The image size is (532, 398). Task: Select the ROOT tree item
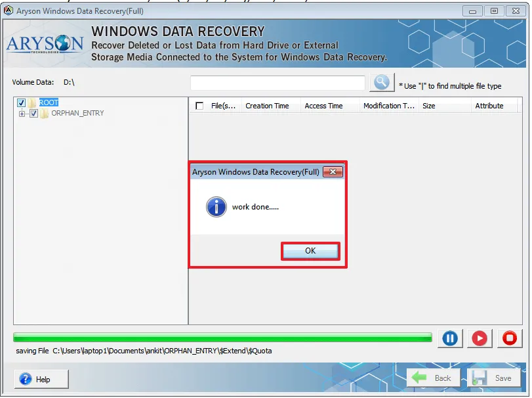49,102
